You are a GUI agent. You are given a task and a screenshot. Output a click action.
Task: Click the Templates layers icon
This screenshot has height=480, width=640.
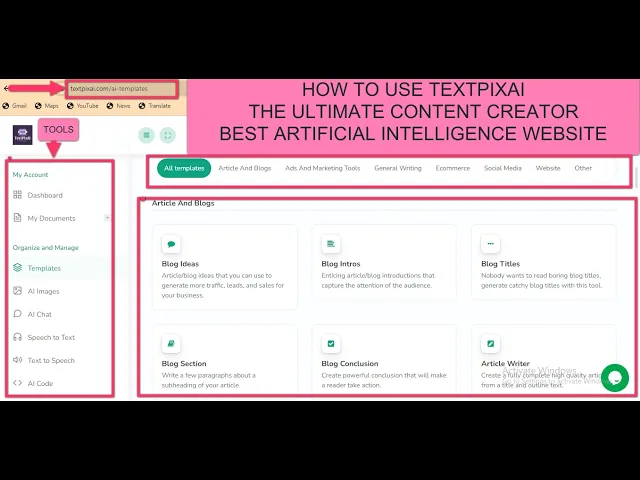pos(18,268)
